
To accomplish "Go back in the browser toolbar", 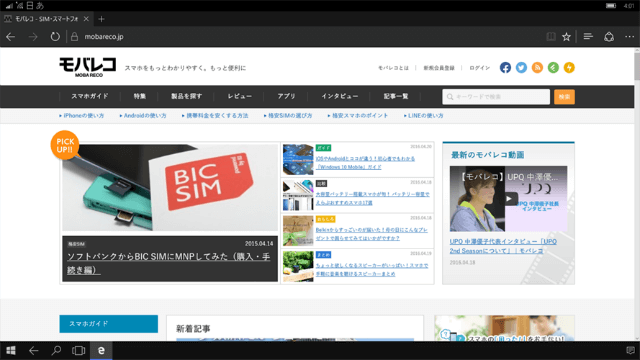I will (x=11, y=37).
